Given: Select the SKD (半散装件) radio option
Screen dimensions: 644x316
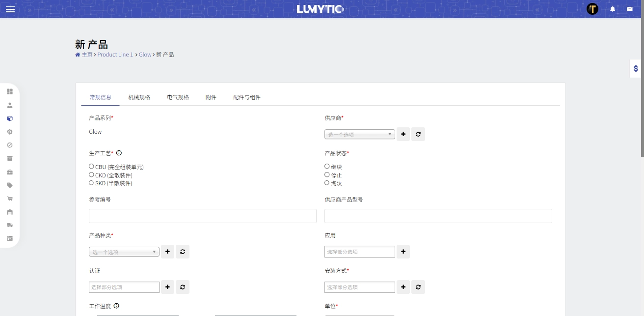Looking at the screenshot, I should pyautogui.click(x=91, y=183).
